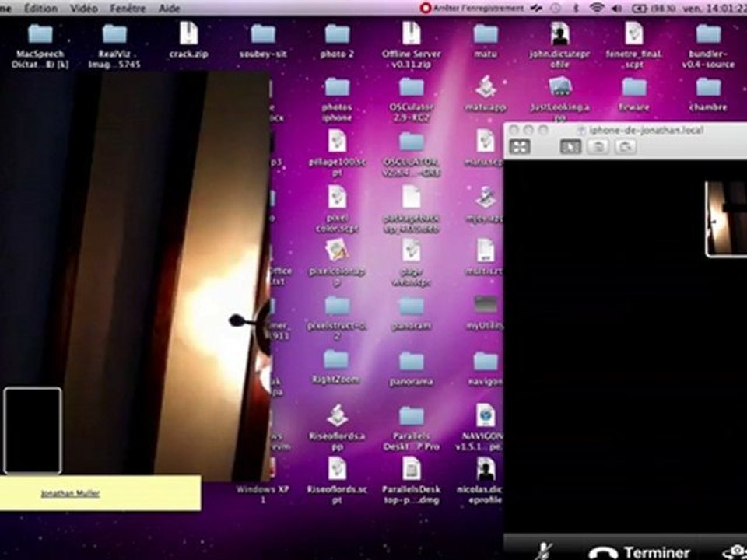Open the volume menu bar icon
The height and width of the screenshot is (560, 747).
point(616,8)
